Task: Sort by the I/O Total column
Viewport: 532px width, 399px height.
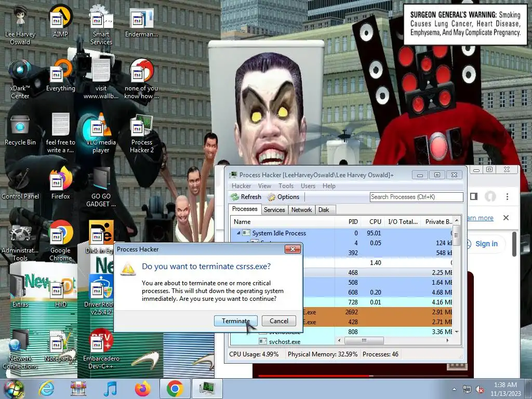Action: point(403,221)
